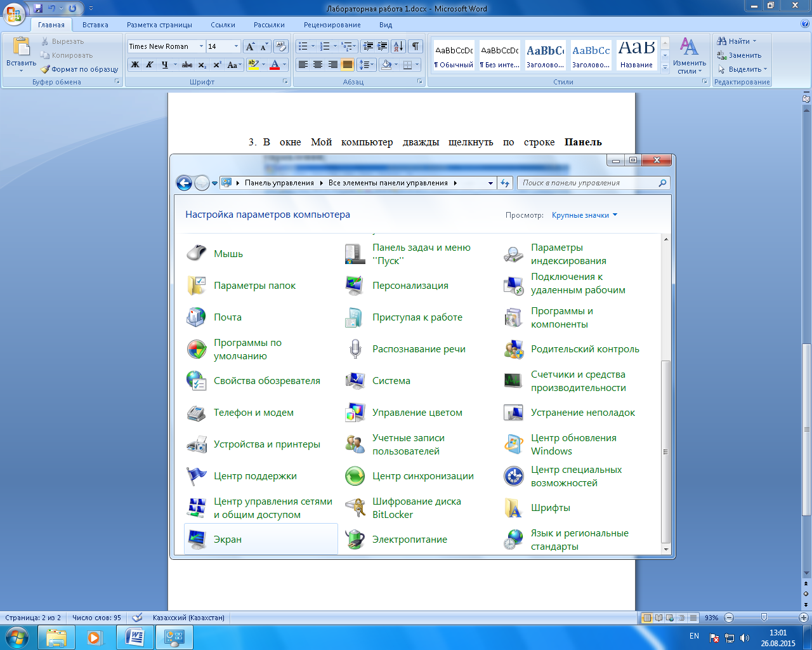Click the decrease indent icon
Viewport: 812px width, 650px height.
click(368, 46)
